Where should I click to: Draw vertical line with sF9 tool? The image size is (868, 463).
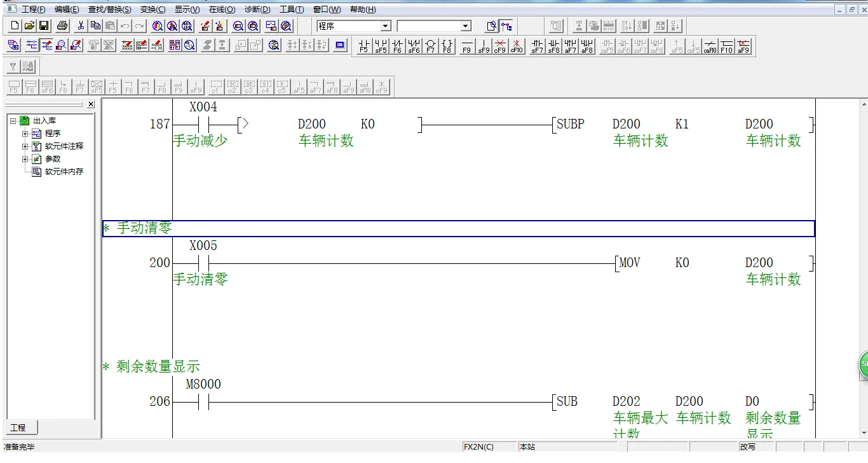pyautogui.click(x=484, y=46)
